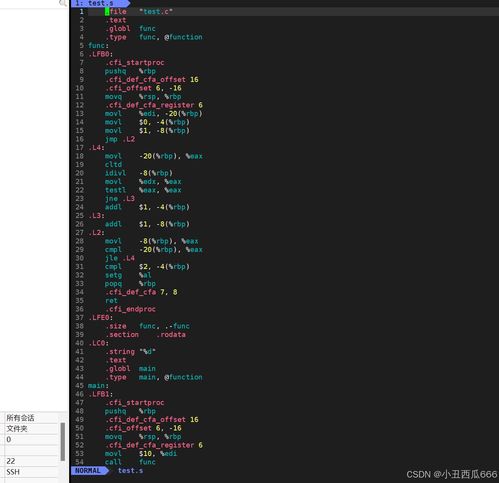Click the 'SSH' value in sidebar table
Image resolution: width=499 pixels, height=483 pixels.
(13, 472)
